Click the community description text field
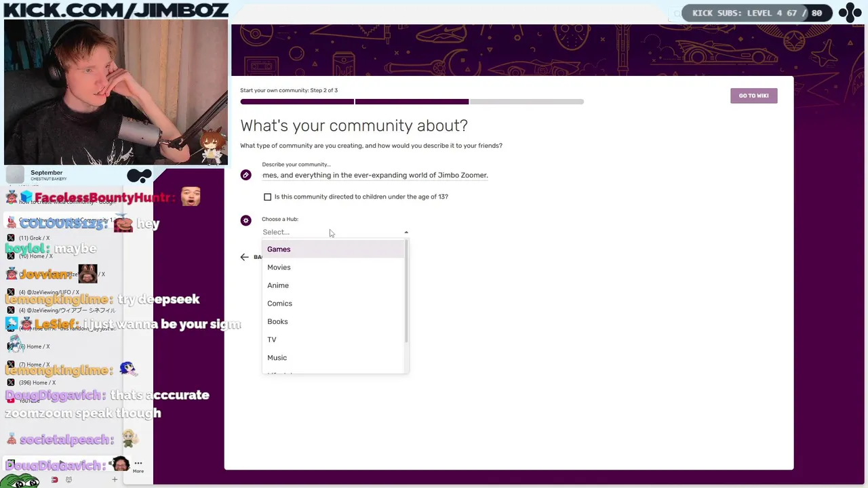Image resolution: width=868 pixels, height=488 pixels. click(375, 175)
